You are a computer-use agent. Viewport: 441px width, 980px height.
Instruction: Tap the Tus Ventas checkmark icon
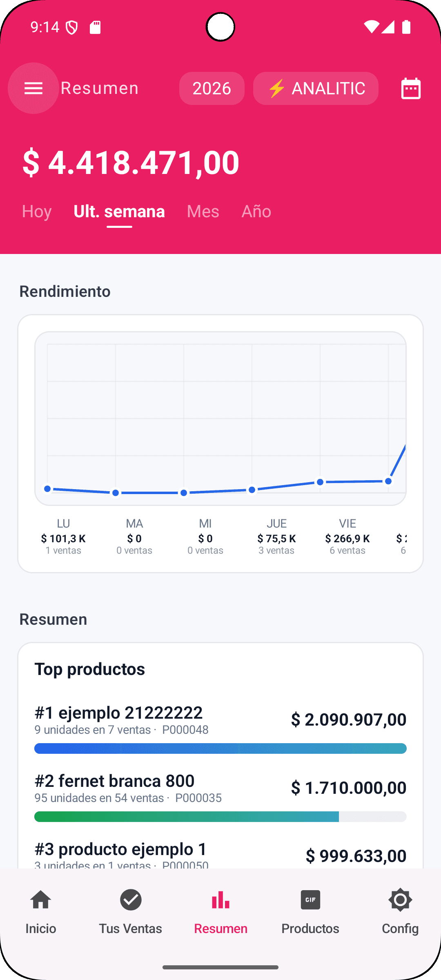click(x=131, y=900)
